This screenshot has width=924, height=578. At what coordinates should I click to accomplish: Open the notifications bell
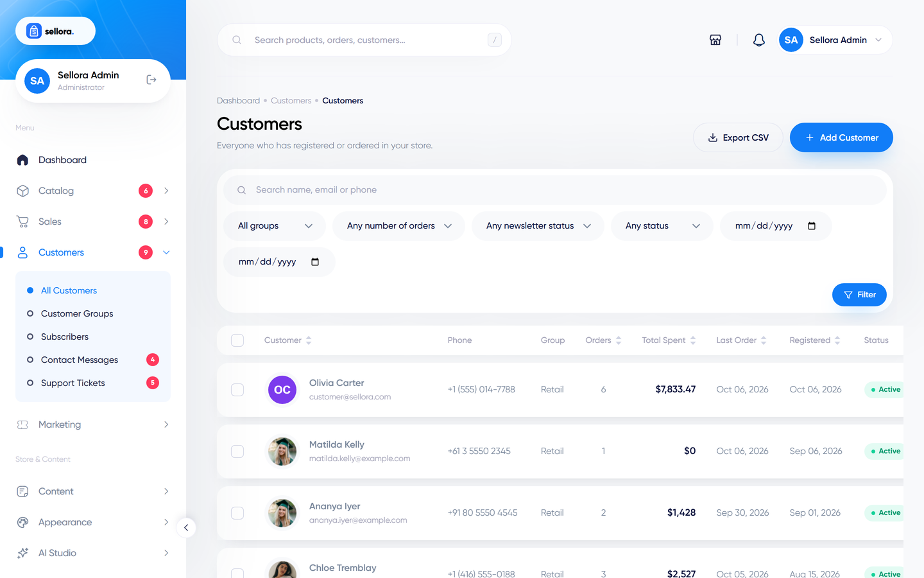759,40
